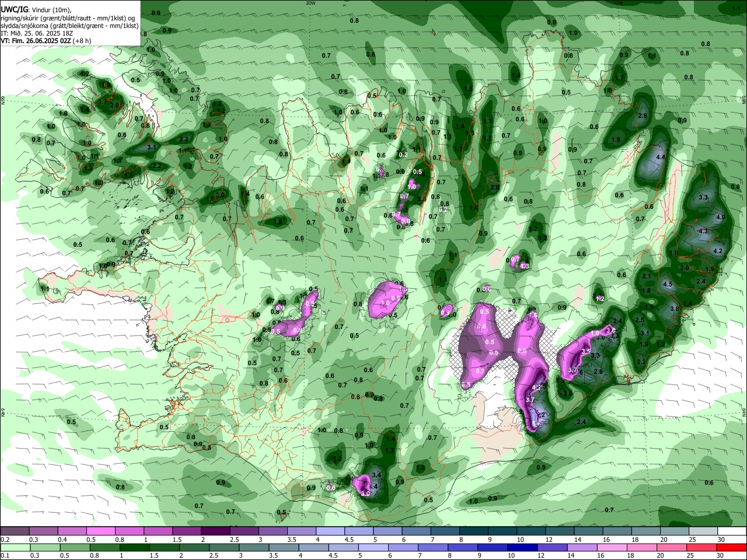Click the darkest purple 2 snow legend swatch
747x560 pixels.
pyautogui.click(x=215, y=531)
